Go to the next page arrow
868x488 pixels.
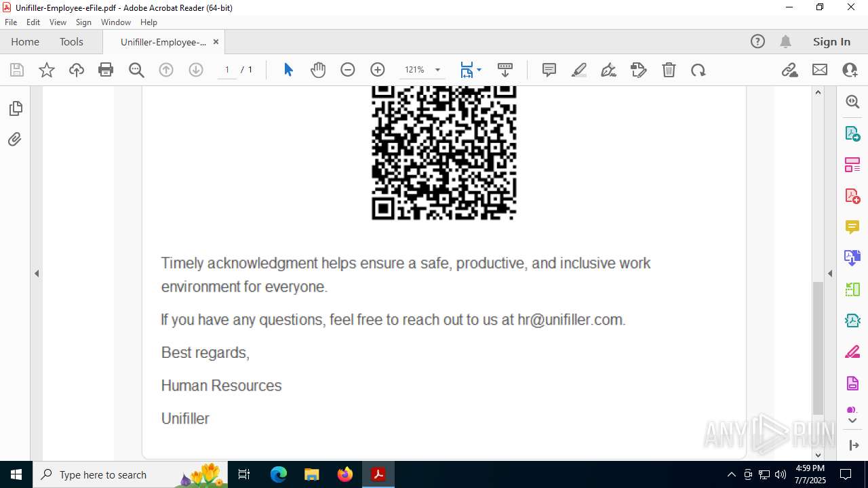196,70
